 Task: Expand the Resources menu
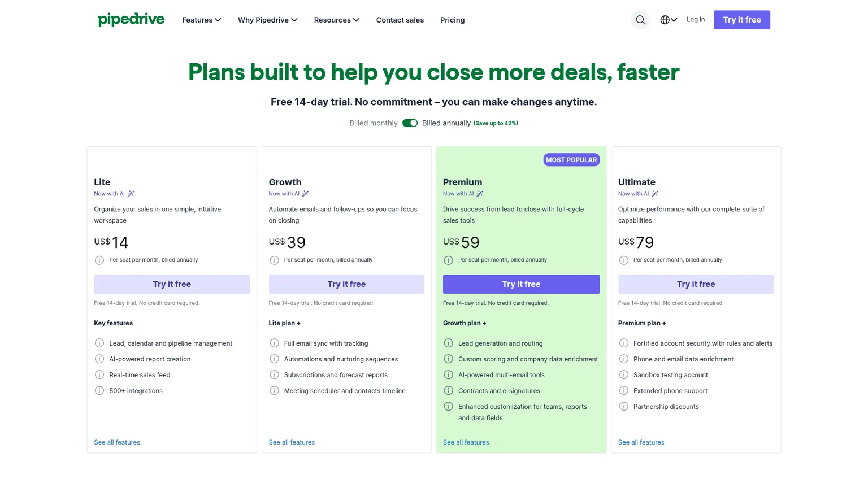337,20
